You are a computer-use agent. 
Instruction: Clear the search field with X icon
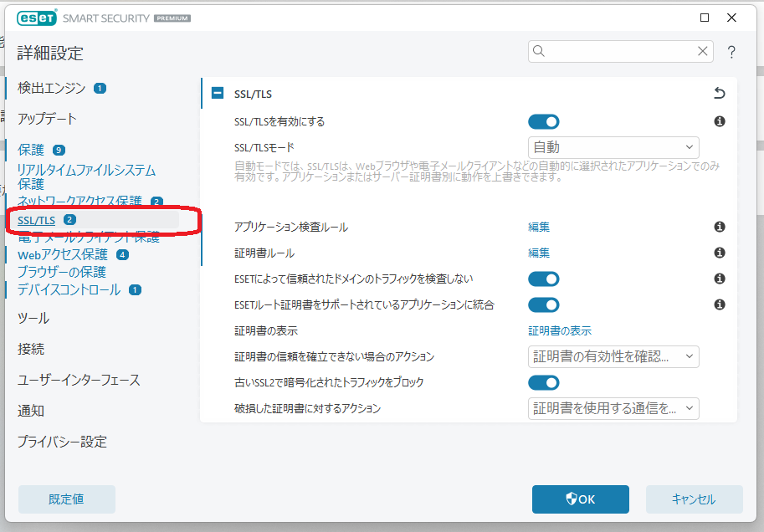click(702, 51)
